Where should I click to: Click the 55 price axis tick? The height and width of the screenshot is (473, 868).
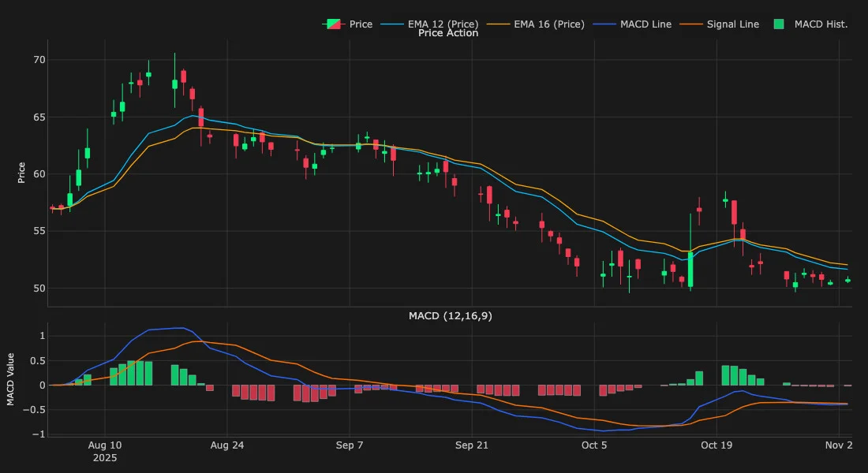39,231
